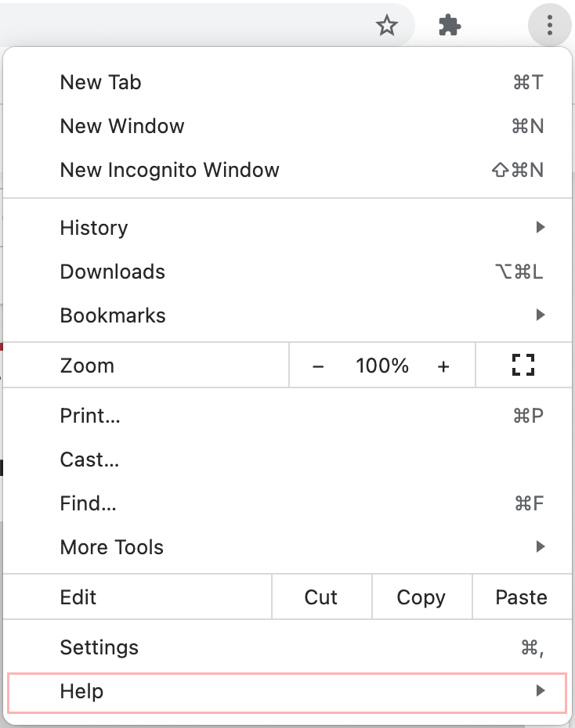
Task: Expand the More Tools submenu arrow
Action: (x=540, y=547)
